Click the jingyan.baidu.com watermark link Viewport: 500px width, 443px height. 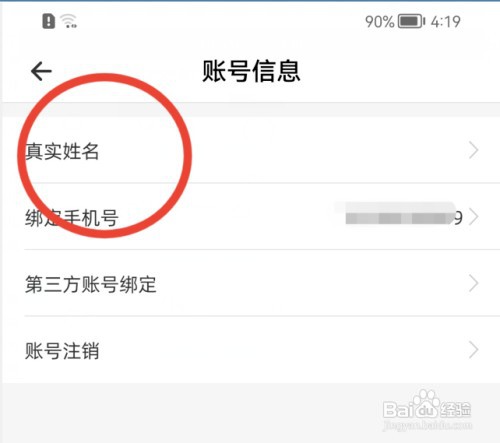(x=428, y=426)
